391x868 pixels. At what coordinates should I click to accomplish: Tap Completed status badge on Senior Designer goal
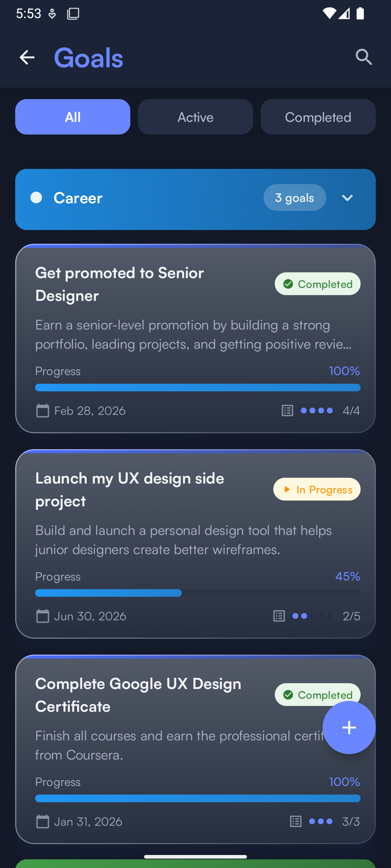(x=318, y=284)
